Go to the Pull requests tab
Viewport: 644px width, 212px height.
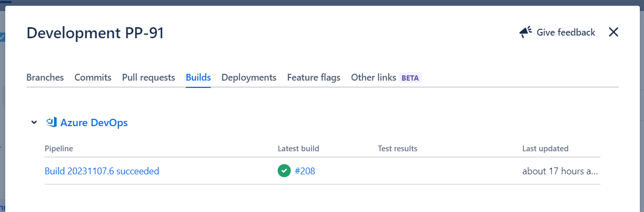148,77
